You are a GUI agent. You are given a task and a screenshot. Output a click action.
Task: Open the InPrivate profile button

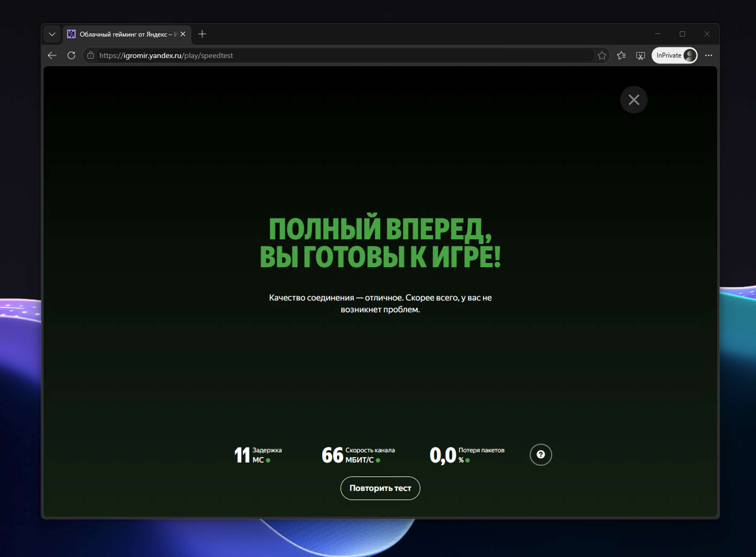pyautogui.click(x=674, y=56)
